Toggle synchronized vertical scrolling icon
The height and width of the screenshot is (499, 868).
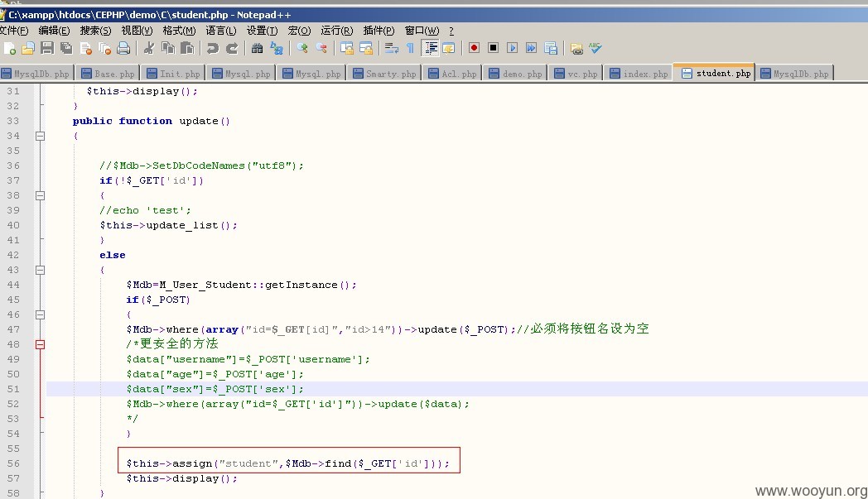[347, 49]
